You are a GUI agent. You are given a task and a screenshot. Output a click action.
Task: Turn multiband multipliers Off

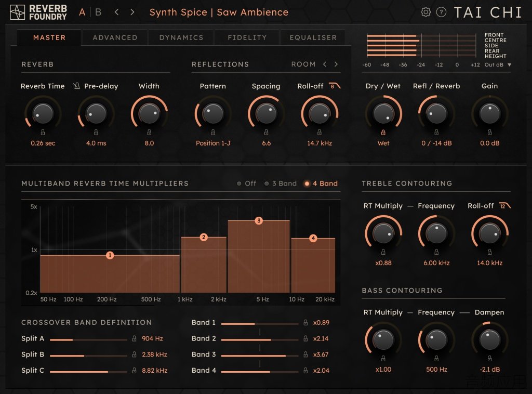[246, 183]
